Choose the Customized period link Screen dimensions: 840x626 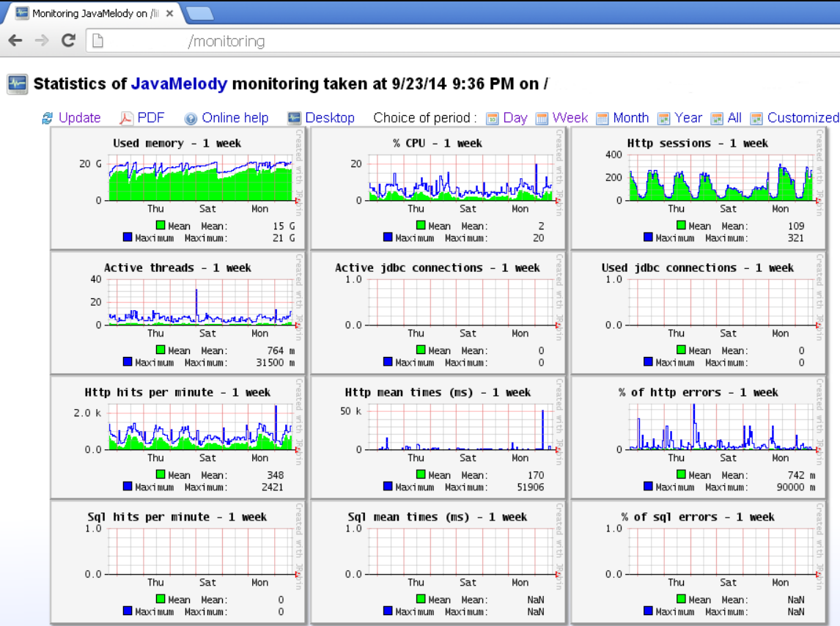tap(803, 118)
